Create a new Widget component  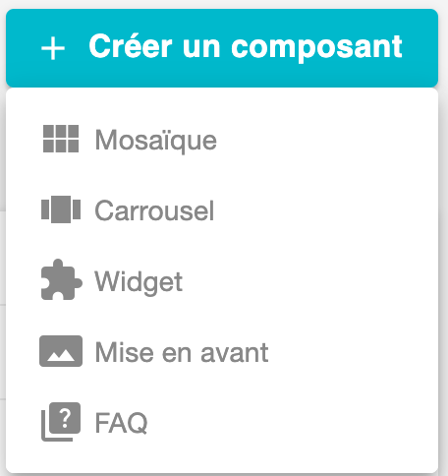point(222,281)
